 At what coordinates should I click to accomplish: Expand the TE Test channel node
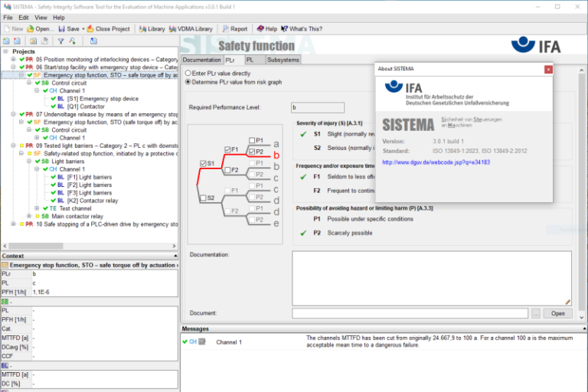click(37, 208)
